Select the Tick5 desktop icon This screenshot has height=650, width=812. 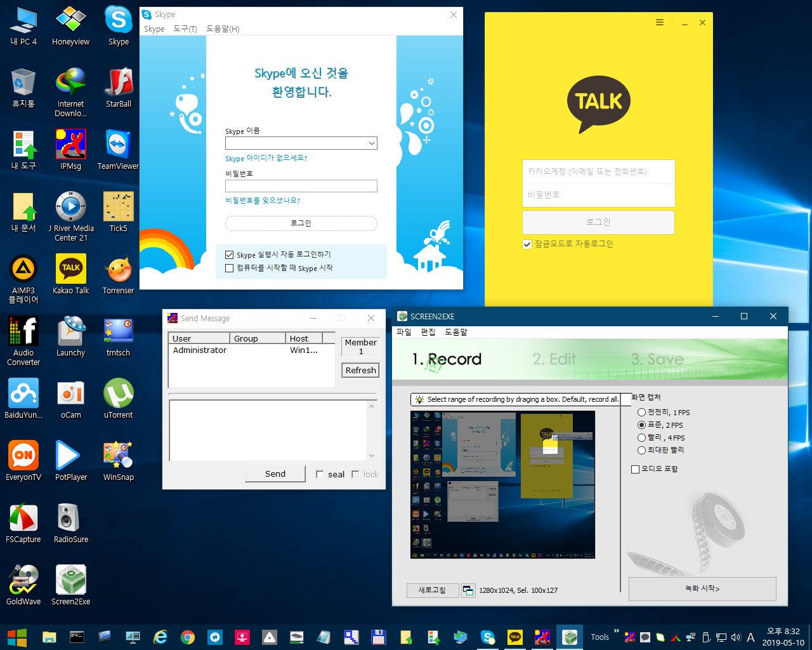119,212
